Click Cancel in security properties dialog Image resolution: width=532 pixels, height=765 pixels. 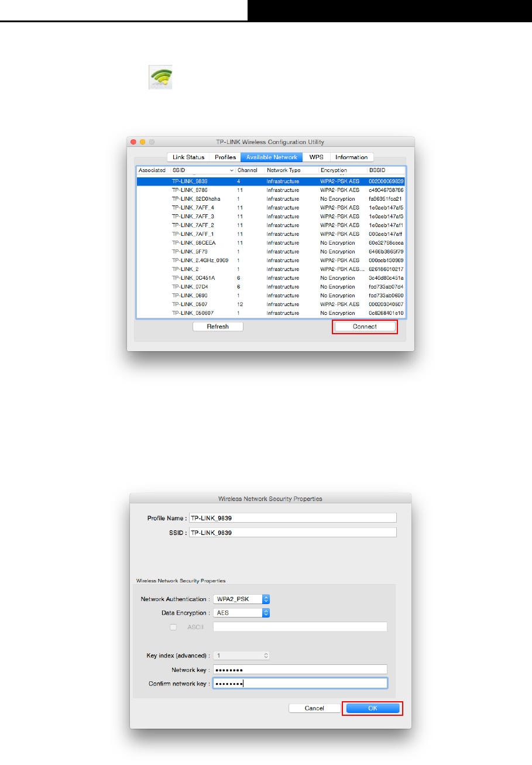(x=315, y=708)
